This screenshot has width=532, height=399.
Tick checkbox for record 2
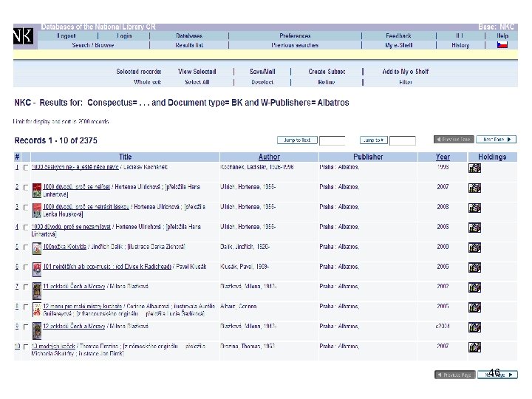26,188
